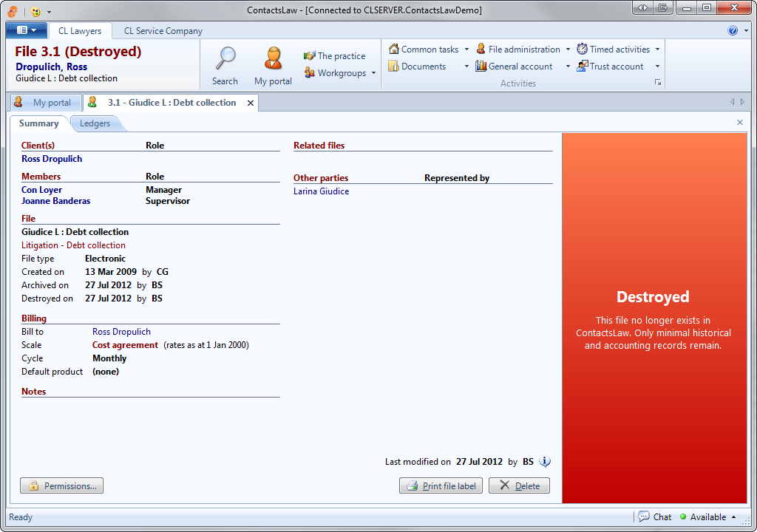
Task: Click the Electronic file type value
Action: tap(105, 259)
